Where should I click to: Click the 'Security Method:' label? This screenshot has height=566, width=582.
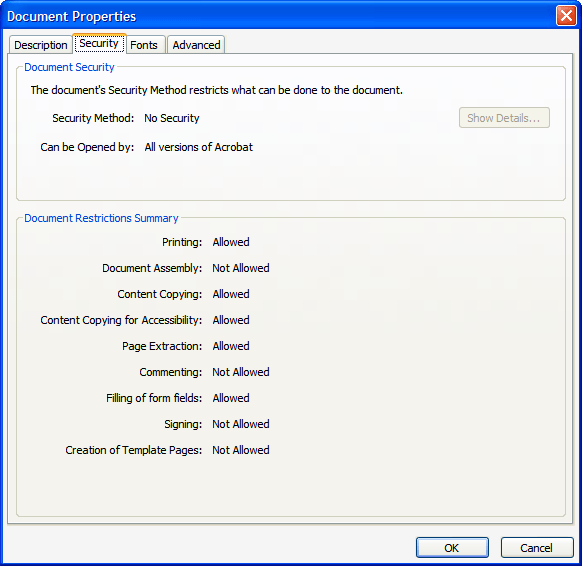(x=93, y=118)
